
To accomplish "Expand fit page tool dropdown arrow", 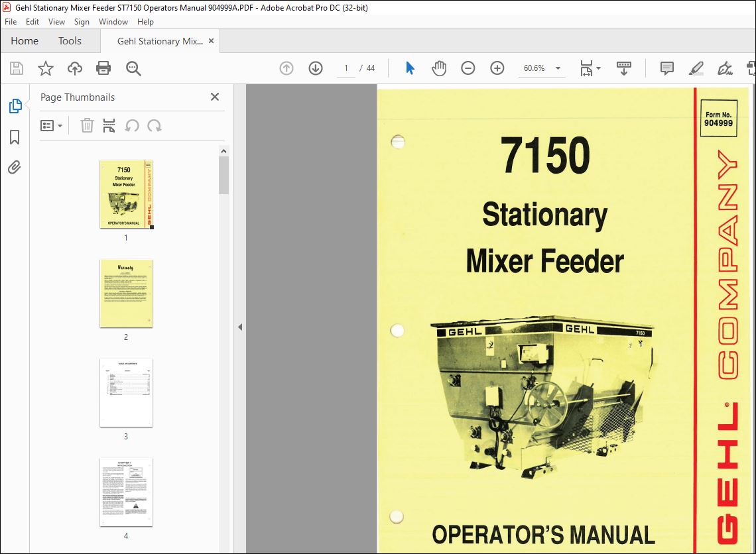I will tap(598, 68).
